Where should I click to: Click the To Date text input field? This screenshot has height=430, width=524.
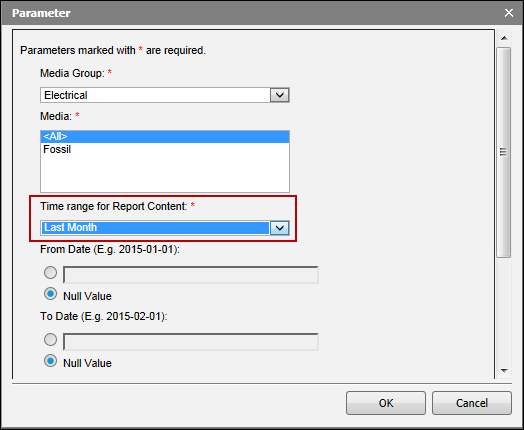pyautogui.click(x=191, y=341)
